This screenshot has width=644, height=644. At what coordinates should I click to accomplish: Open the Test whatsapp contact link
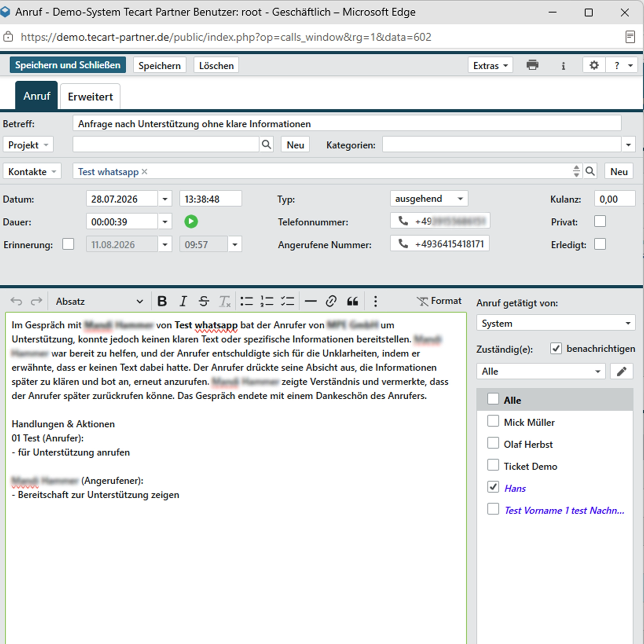pyautogui.click(x=108, y=171)
